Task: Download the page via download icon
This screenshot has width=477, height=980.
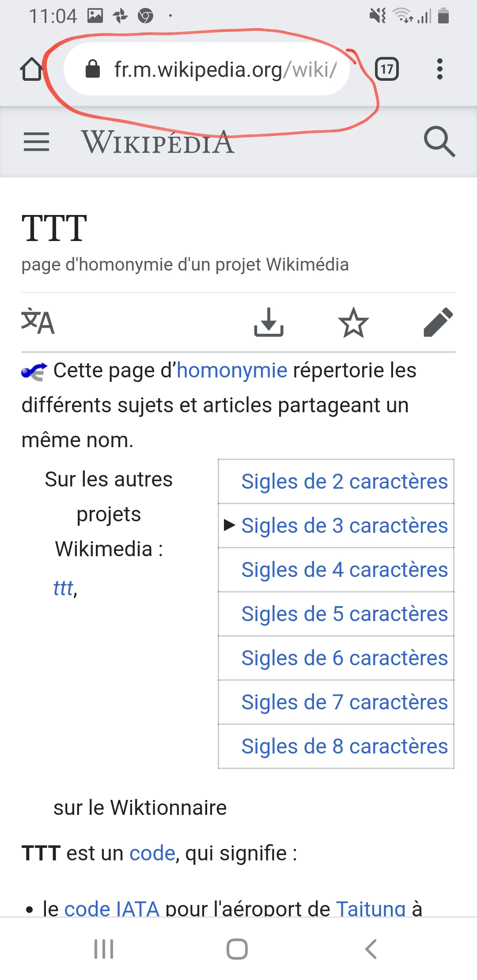Action: pyautogui.click(x=269, y=322)
